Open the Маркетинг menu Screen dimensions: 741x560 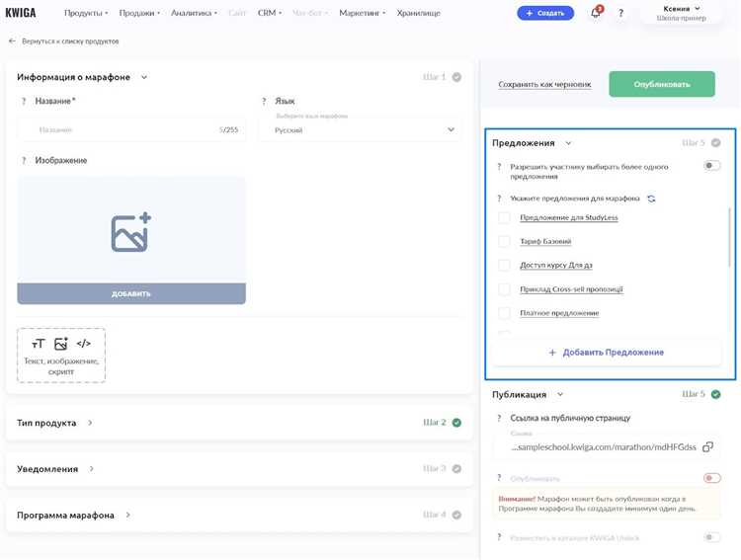pos(362,13)
